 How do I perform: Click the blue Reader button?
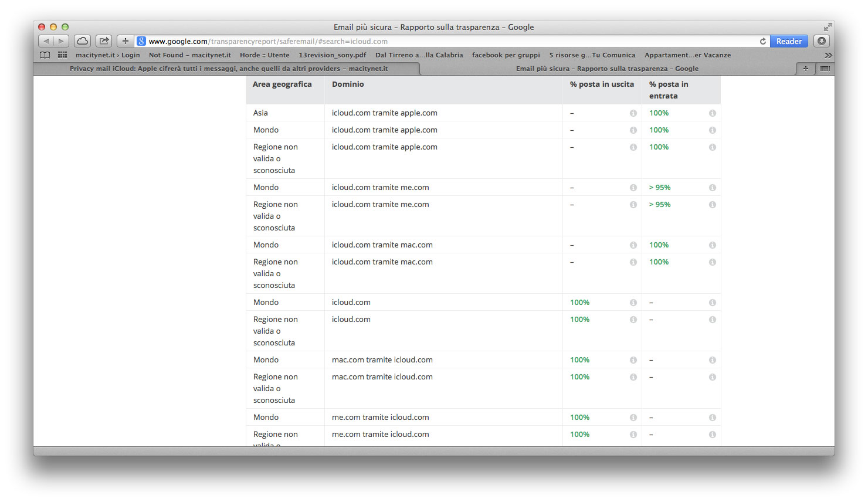788,41
